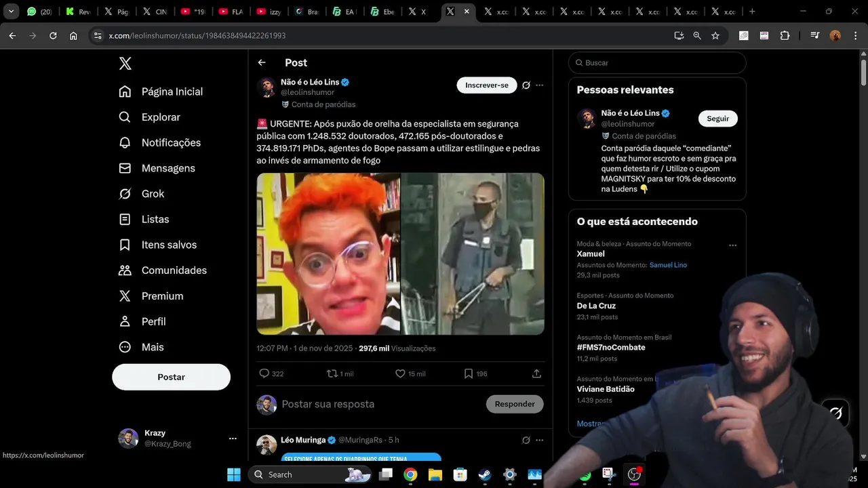Open @leolinshumor handle in post header
Screen dimensions: 868x488
click(308, 92)
